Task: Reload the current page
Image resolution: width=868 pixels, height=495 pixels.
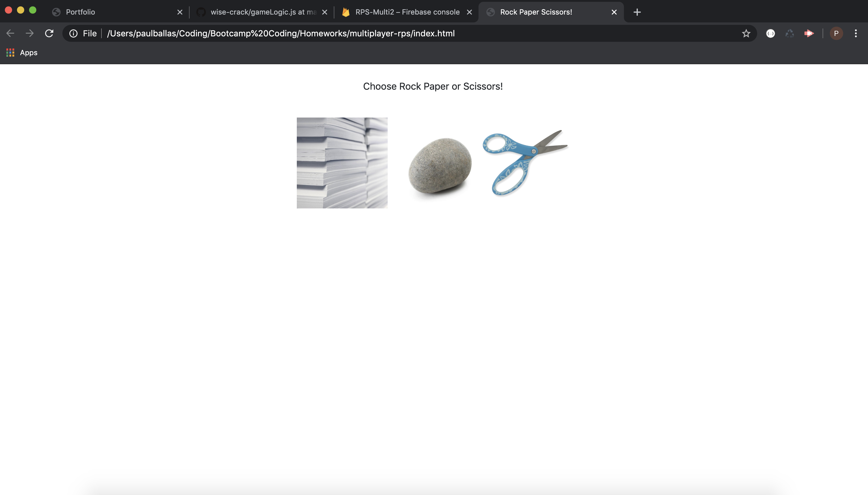Action: [49, 33]
